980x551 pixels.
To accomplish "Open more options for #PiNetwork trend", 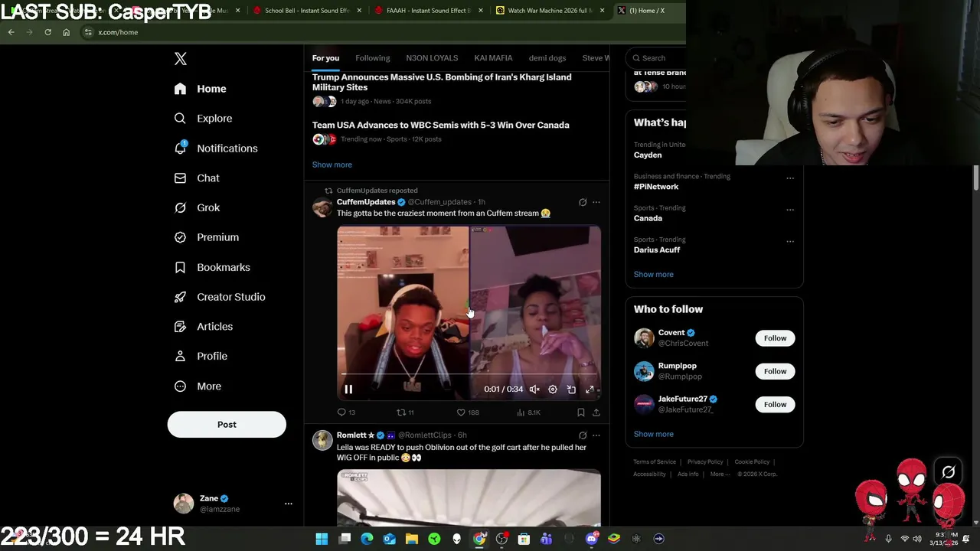I will [790, 178].
